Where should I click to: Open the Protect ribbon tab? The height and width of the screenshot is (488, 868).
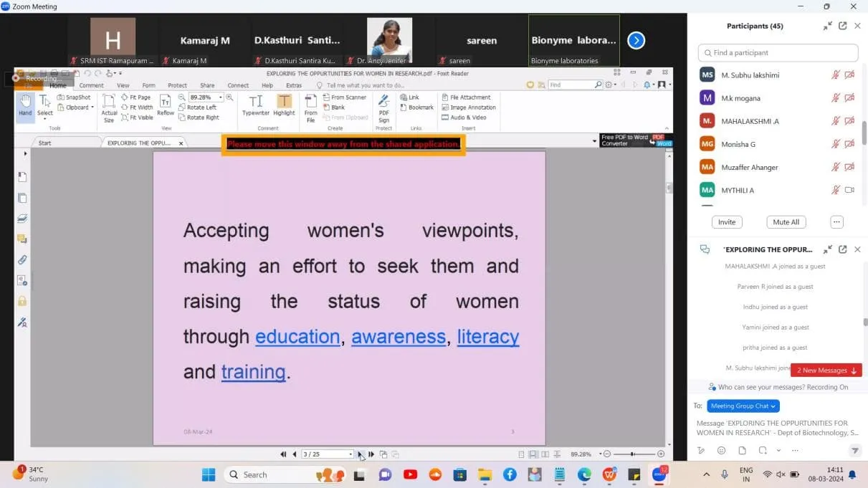(x=177, y=85)
